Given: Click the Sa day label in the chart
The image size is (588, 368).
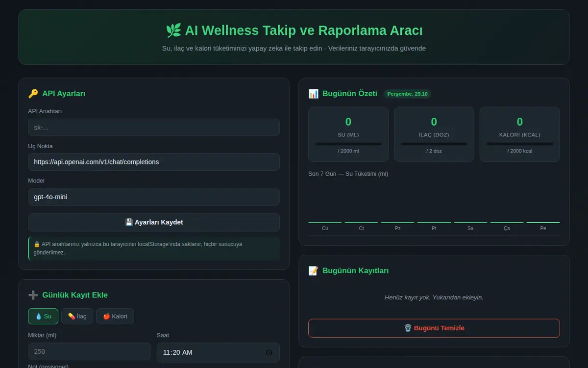Looking at the screenshot, I should (x=470, y=228).
